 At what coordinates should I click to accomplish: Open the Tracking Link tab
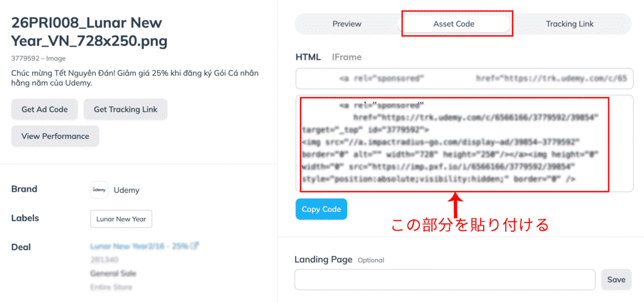click(x=569, y=24)
